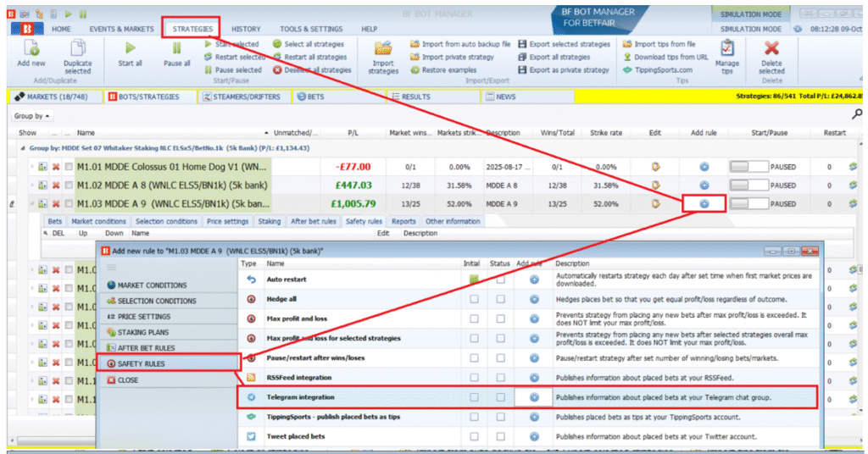This screenshot has width=868, height=454.
Task: Switch to the Staking sub-tab
Action: coord(269,222)
